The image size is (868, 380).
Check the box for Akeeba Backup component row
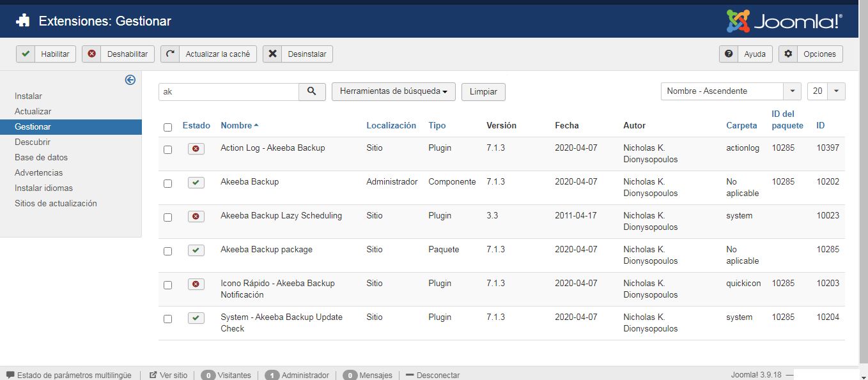(x=167, y=183)
